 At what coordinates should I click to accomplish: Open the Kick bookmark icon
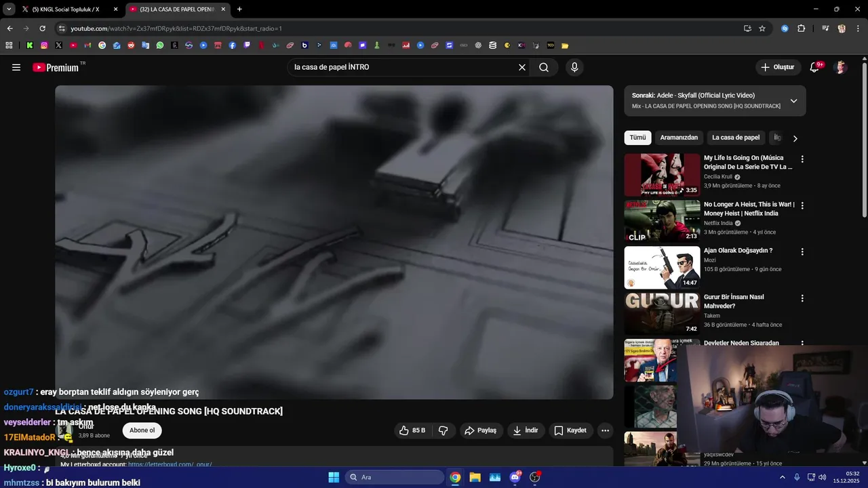click(x=30, y=45)
